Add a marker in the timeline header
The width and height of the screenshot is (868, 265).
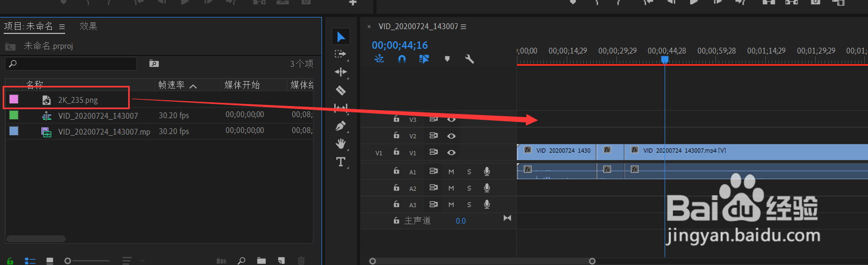[x=447, y=59]
